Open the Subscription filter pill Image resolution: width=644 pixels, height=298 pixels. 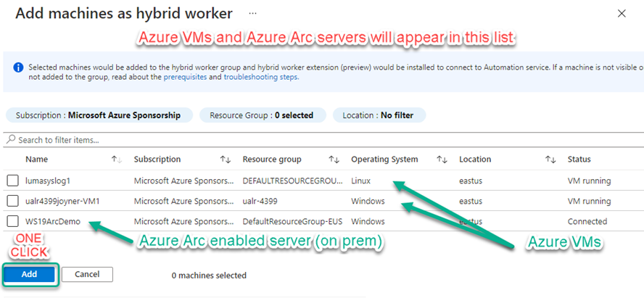pos(99,115)
